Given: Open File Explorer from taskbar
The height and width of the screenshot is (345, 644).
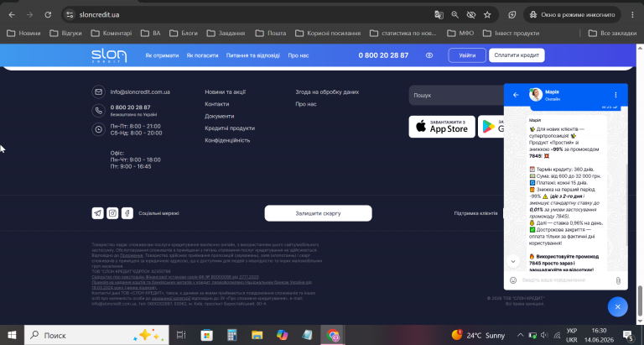Looking at the screenshot, I should click(257, 335).
